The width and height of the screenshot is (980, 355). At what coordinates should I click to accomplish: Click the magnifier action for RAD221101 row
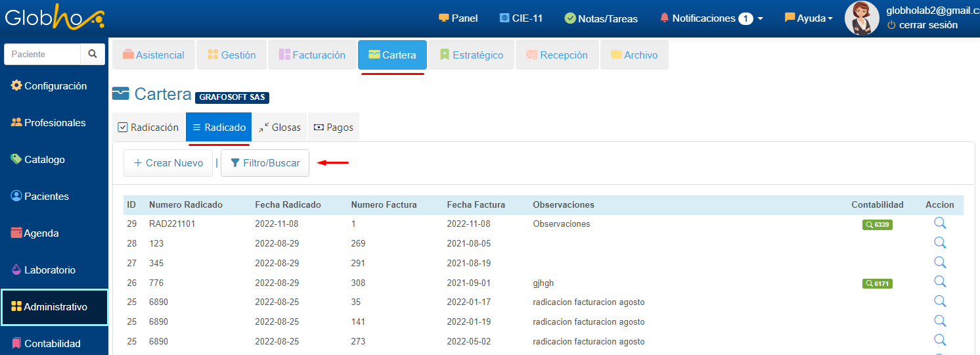tap(939, 224)
